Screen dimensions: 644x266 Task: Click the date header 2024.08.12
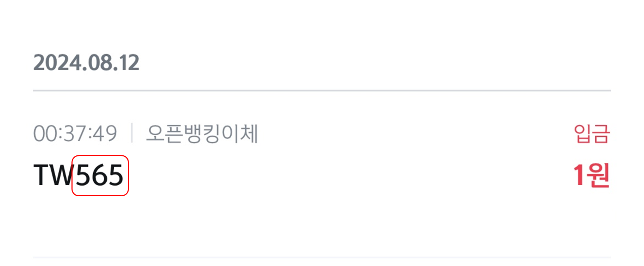pos(86,62)
